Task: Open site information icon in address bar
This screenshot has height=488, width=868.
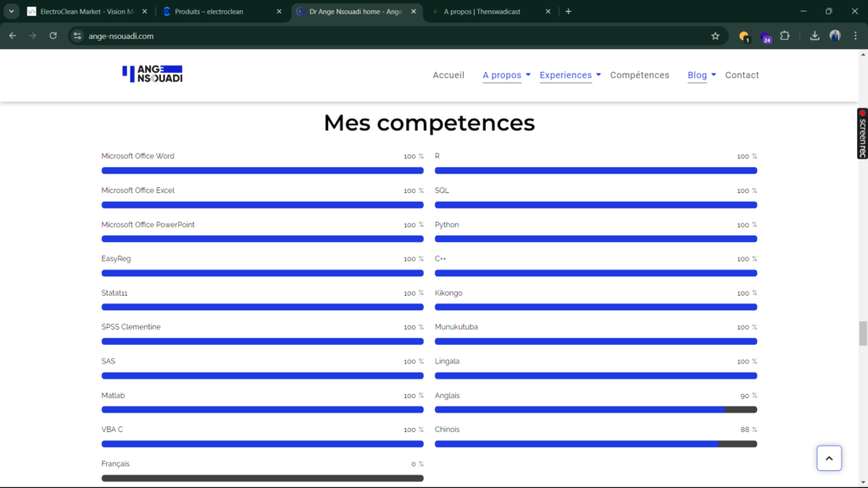Action: coord(77,36)
